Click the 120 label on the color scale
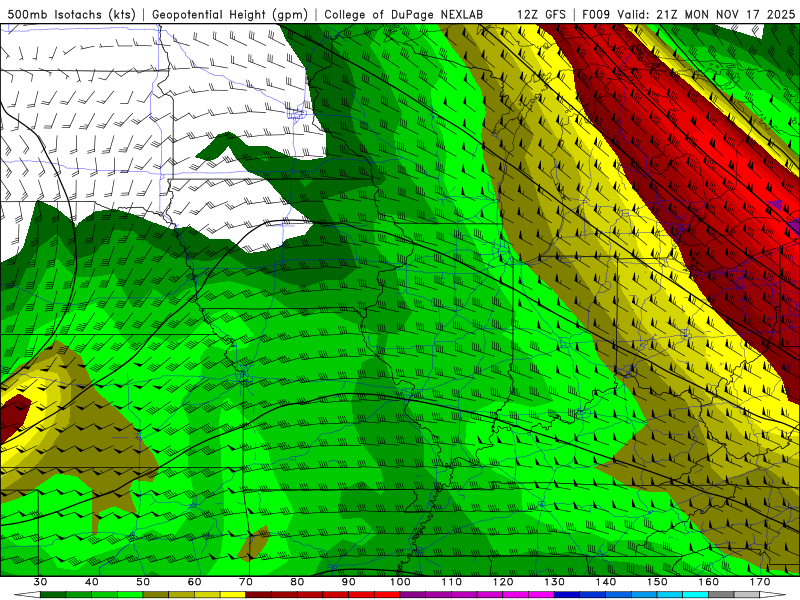 tap(503, 582)
